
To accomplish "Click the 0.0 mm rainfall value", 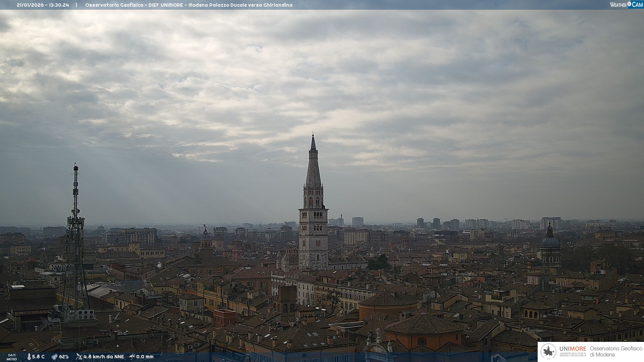I will click(145, 357).
